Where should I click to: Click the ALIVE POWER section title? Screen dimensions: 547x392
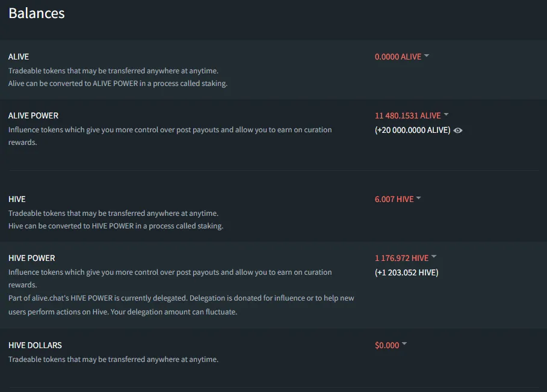(33, 115)
